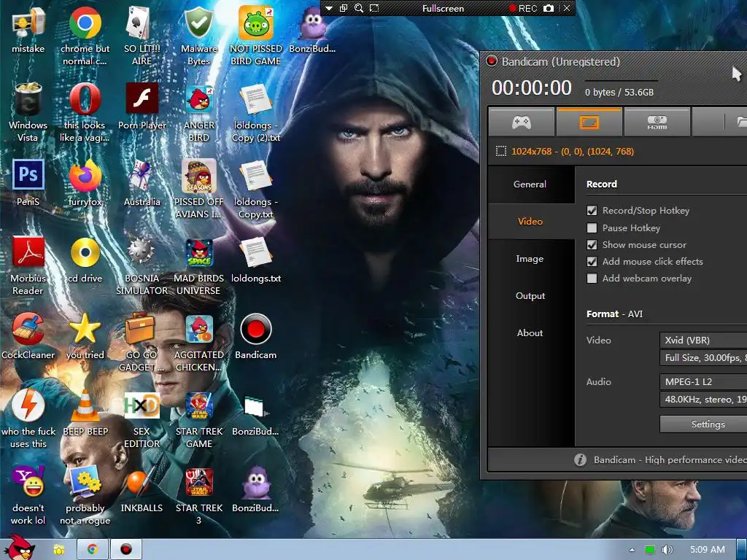747x560 pixels.
Task: Toggle the Show mouse cursor checkbox
Action: [592, 245]
